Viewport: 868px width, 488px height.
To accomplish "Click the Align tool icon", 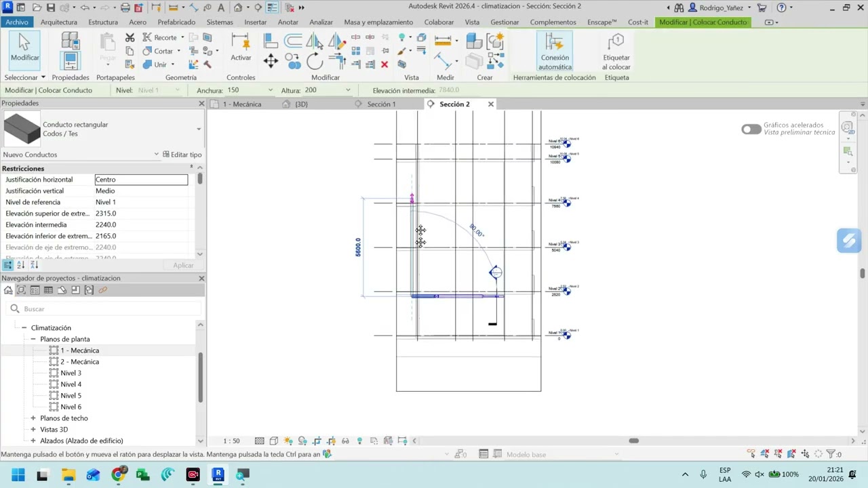I will tap(271, 40).
